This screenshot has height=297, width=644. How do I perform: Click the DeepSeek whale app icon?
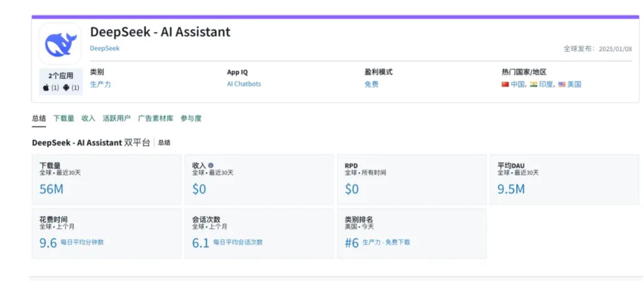point(60,44)
